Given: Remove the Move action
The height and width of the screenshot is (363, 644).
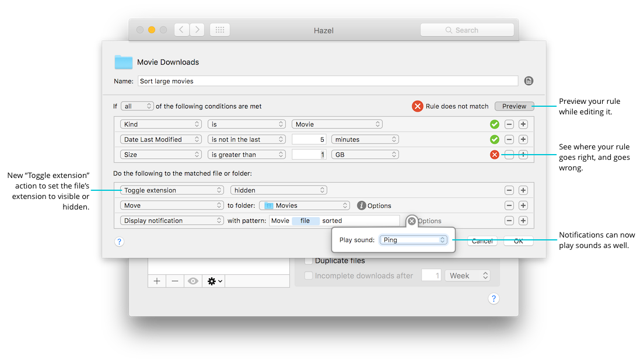Looking at the screenshot, I should click(x=509, y=205).
